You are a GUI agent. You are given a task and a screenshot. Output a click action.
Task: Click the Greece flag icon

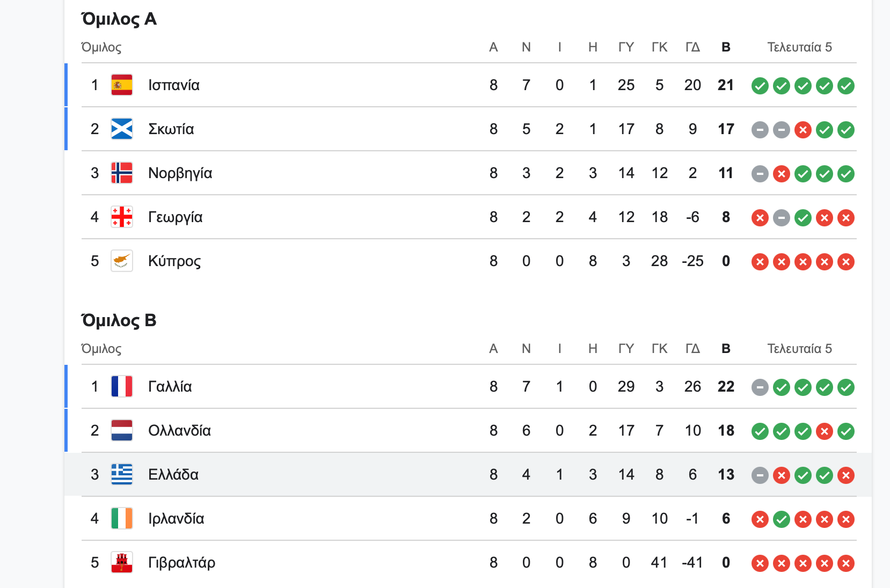pos(122,474)
